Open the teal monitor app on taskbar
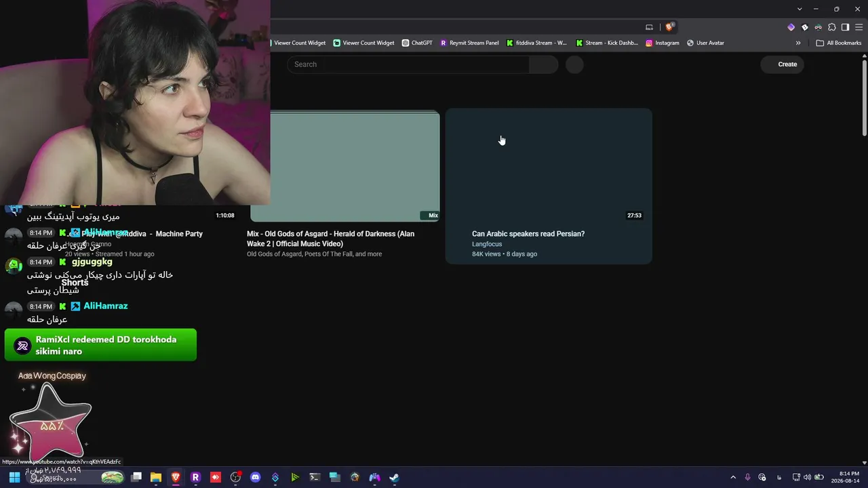Screen dimensions: 868x488 pos(334,477)
